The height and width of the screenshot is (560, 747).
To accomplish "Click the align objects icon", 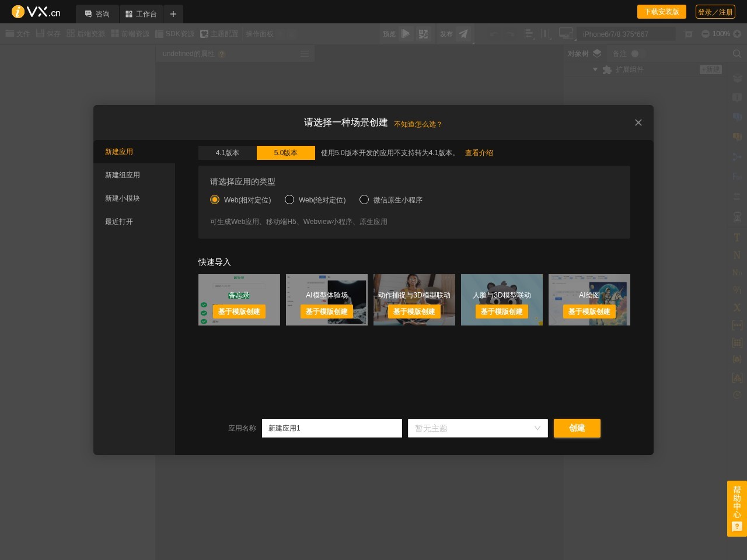I will [x=529, y=34].
